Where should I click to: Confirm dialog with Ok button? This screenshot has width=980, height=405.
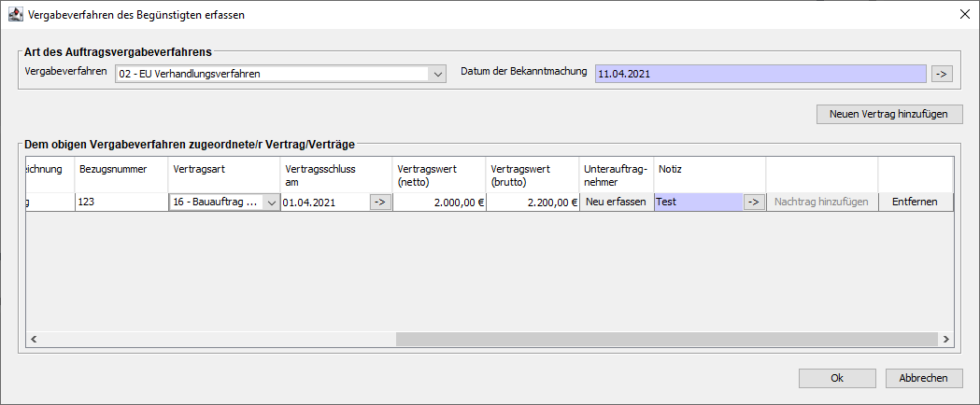[x=837, y=378]
